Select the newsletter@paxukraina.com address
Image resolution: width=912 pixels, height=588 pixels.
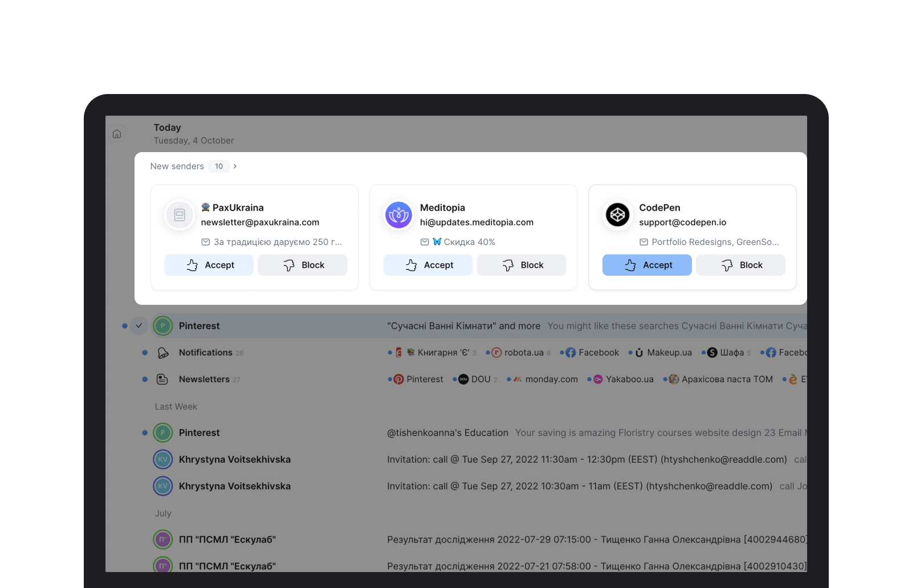(260, 222)
